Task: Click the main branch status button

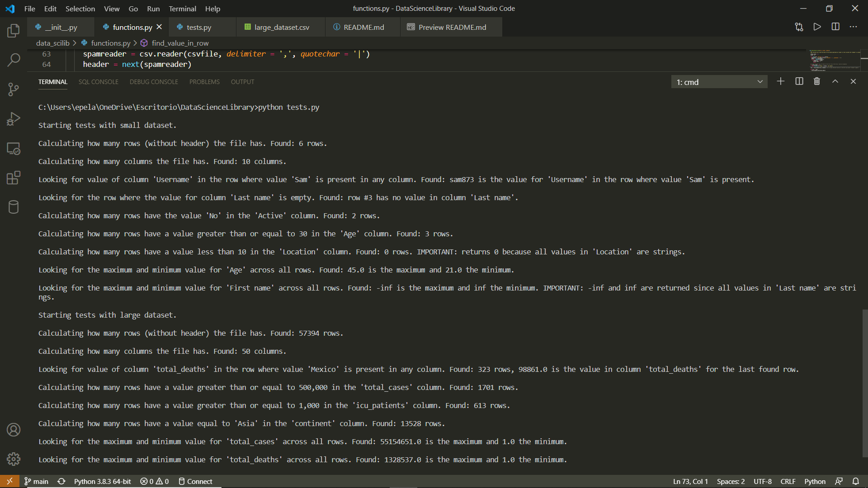Action: click(x=36, y=481)
